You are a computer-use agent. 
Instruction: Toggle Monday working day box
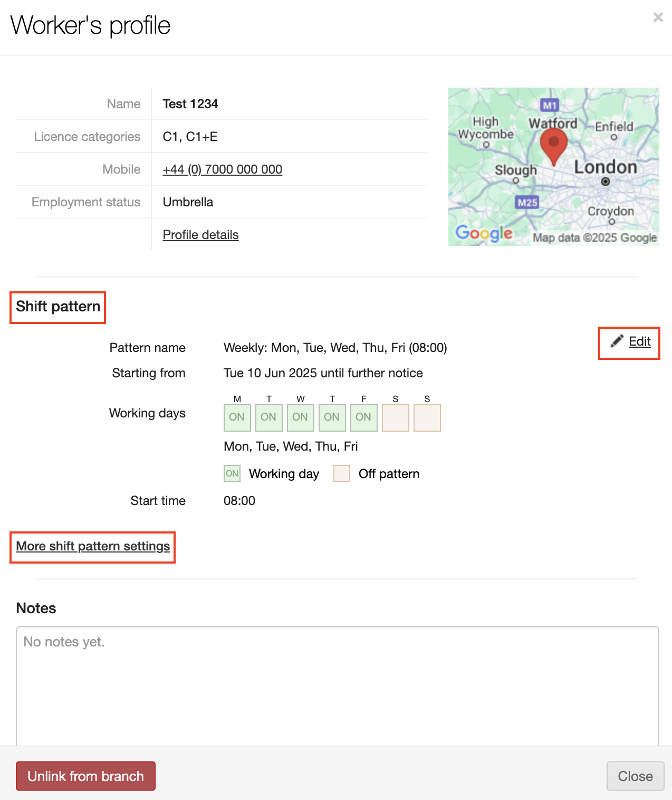(237, 417)
